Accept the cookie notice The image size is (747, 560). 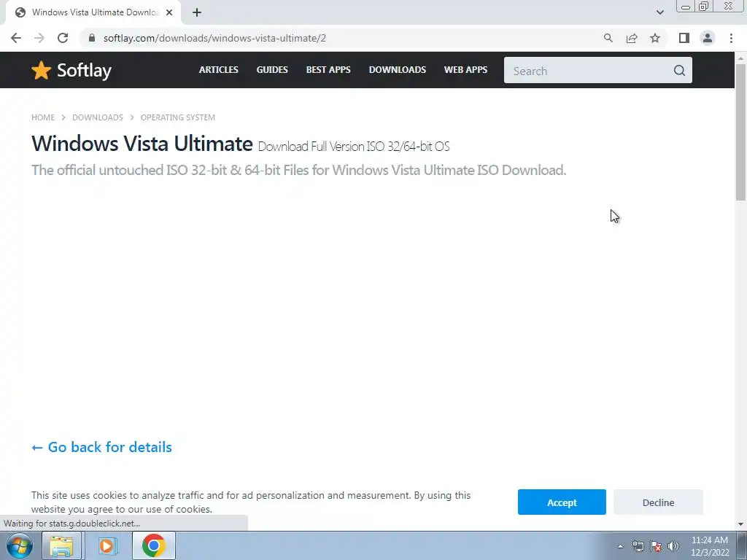pyautogui.click(x=562, y=502)
